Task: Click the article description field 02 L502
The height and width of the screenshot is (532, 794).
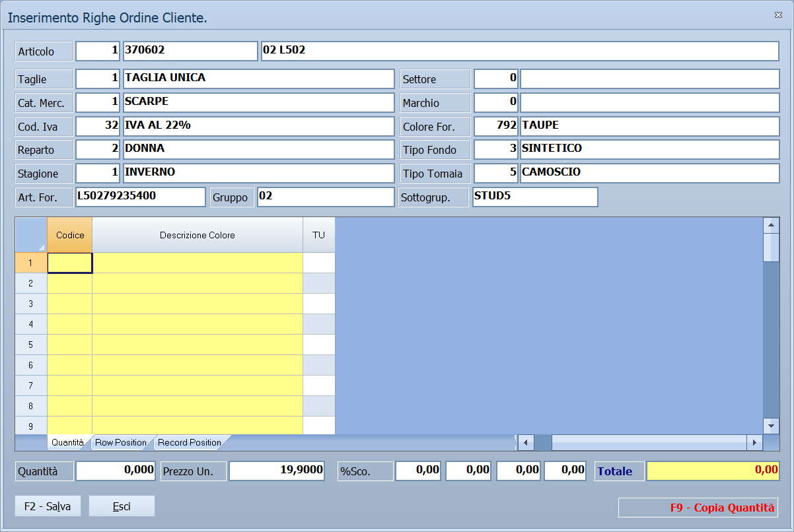Action: pyautogui.click(x=521, y=51)
